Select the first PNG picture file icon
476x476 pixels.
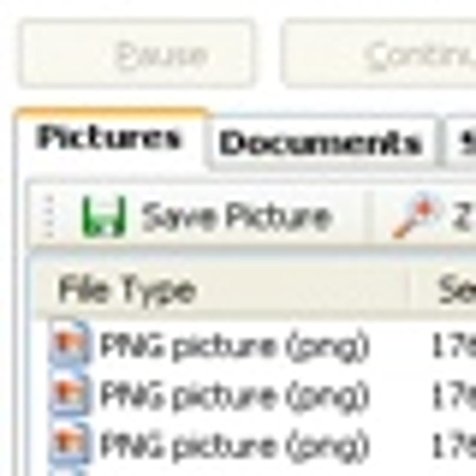click(69, 342)
